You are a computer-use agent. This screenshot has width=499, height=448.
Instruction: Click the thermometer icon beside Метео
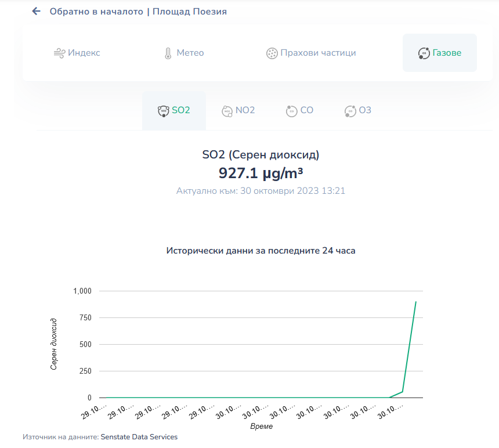(168, 53)
